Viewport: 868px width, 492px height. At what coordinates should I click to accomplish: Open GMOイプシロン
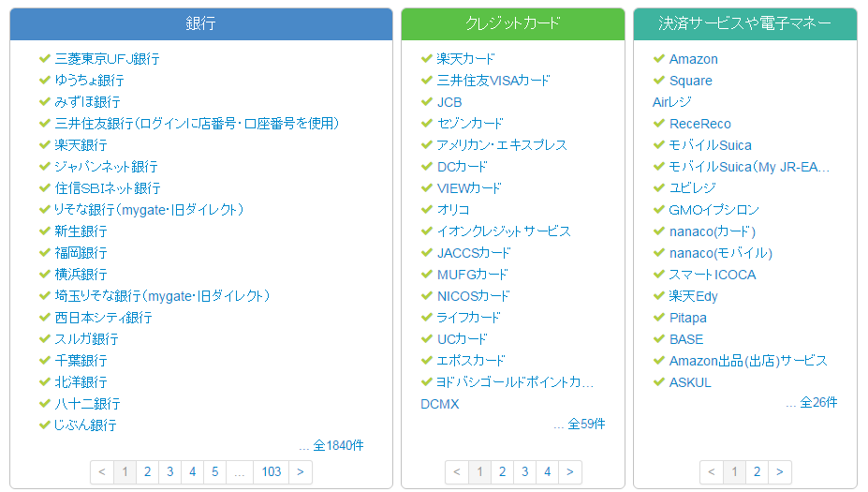click(714, 211)
